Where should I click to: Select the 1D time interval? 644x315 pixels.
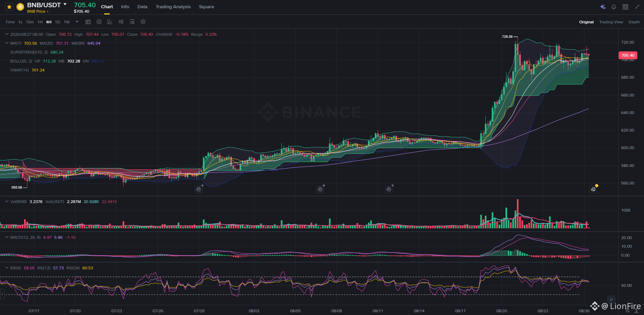57,22
